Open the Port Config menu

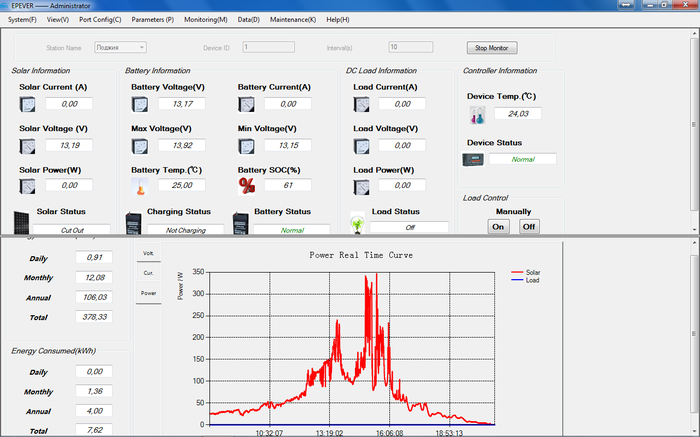[x=100, y=19]
